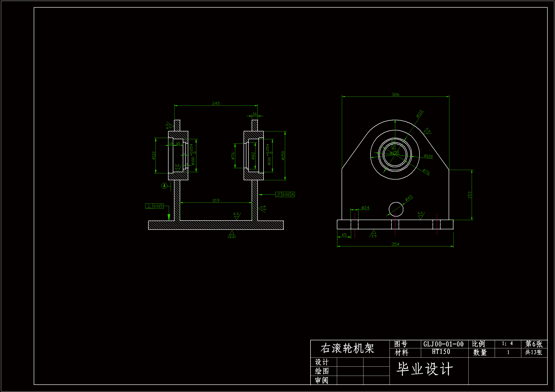The width and height of the screenshot is (555, 392).
Task: Select the perpendicularity 0.015 tolerance frame
Action: 155,206
